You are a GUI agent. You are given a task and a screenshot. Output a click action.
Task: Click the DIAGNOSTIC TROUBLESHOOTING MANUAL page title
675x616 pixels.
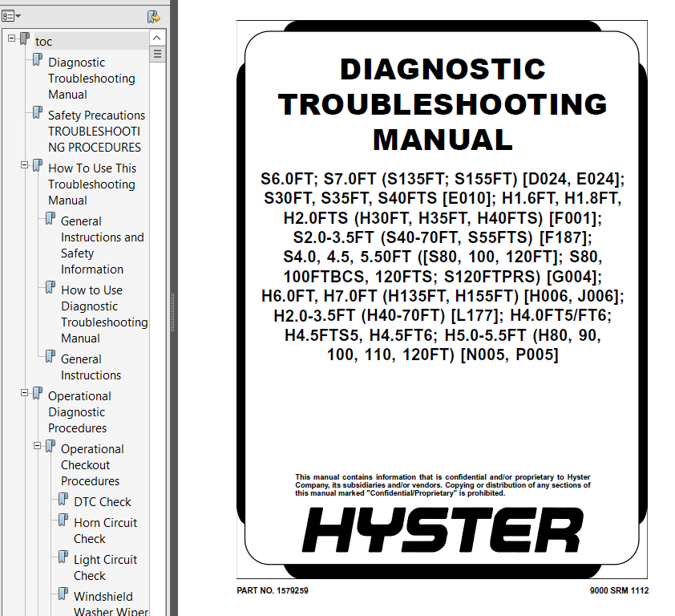(x=443, y=105)
